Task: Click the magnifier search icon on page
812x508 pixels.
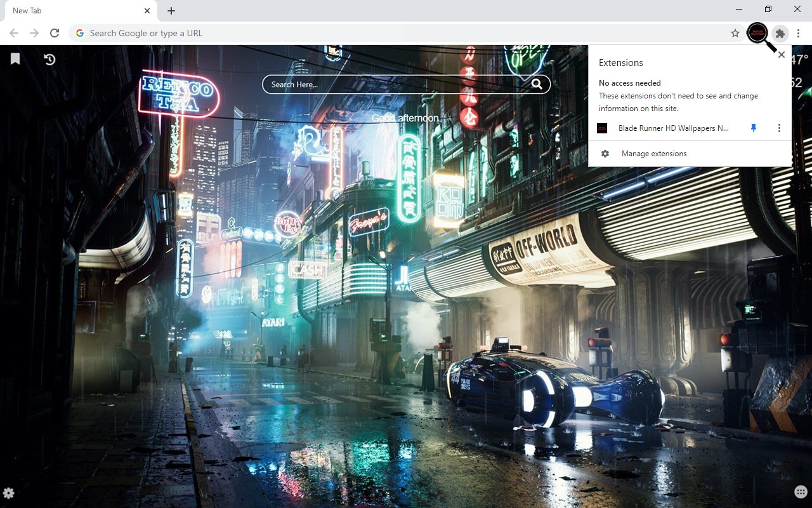Action: (537, 84)
